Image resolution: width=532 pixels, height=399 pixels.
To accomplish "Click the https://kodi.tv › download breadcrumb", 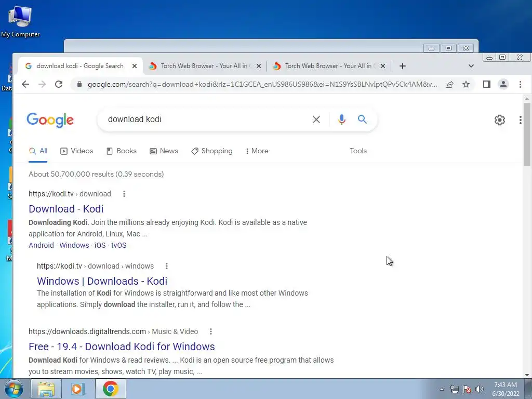I will [70, 194].
